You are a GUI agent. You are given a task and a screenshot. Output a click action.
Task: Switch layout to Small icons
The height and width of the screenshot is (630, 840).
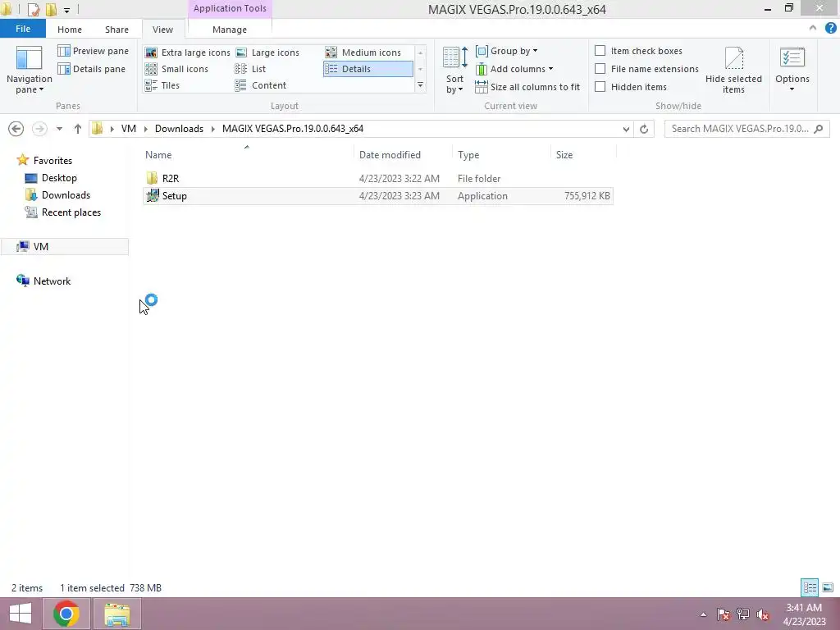coord(177,69)
